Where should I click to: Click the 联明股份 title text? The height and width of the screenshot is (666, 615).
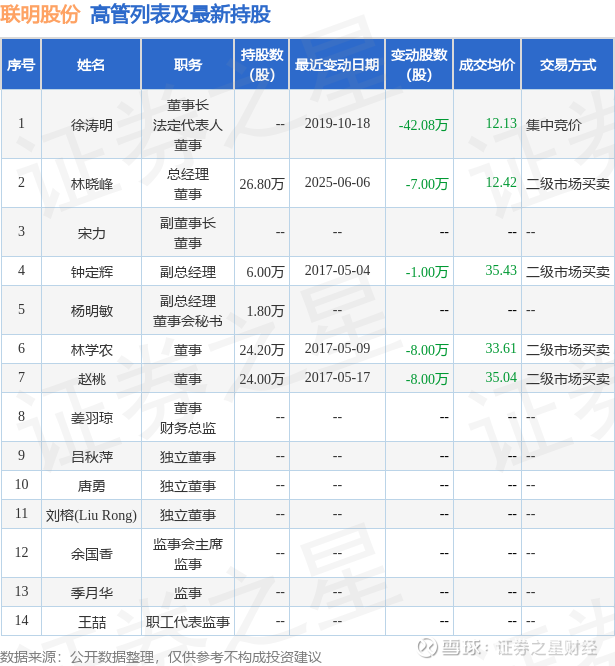pos(40,14)
